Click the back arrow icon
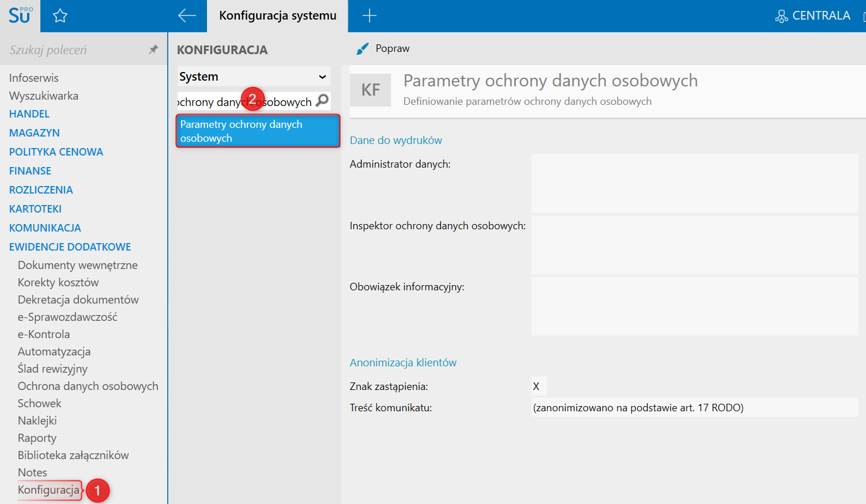 (x=187, y=16)
